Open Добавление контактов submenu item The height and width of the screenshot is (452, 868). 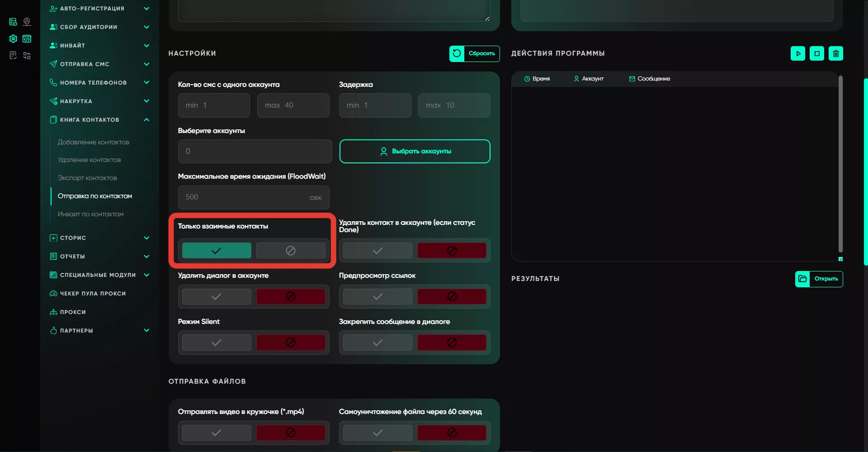(x=93, y=142)
